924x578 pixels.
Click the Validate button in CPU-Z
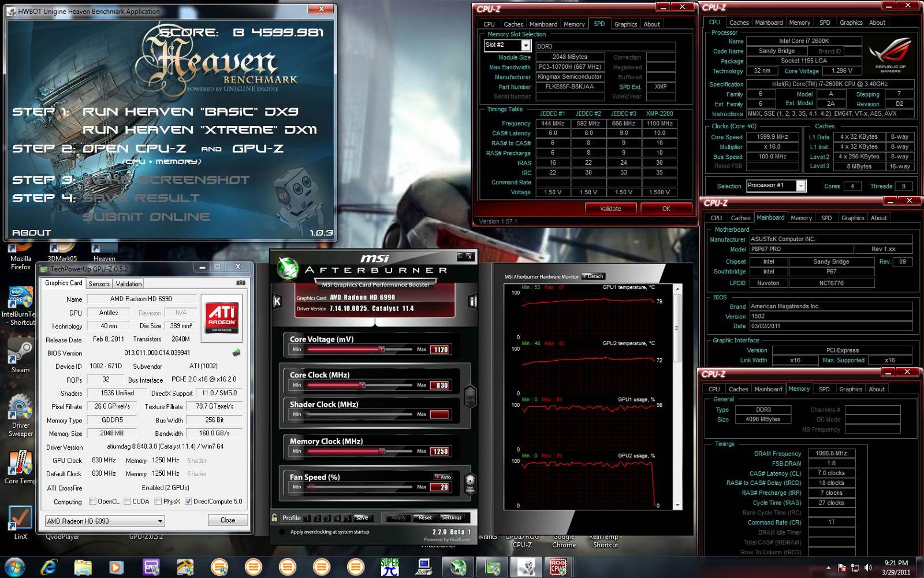pos(610,209)
